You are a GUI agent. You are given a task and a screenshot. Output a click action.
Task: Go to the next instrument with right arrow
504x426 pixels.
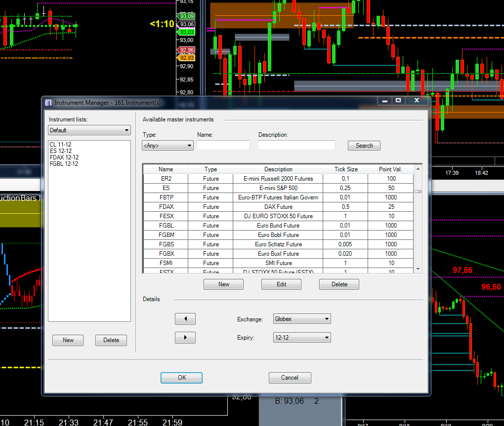point(185,338)
